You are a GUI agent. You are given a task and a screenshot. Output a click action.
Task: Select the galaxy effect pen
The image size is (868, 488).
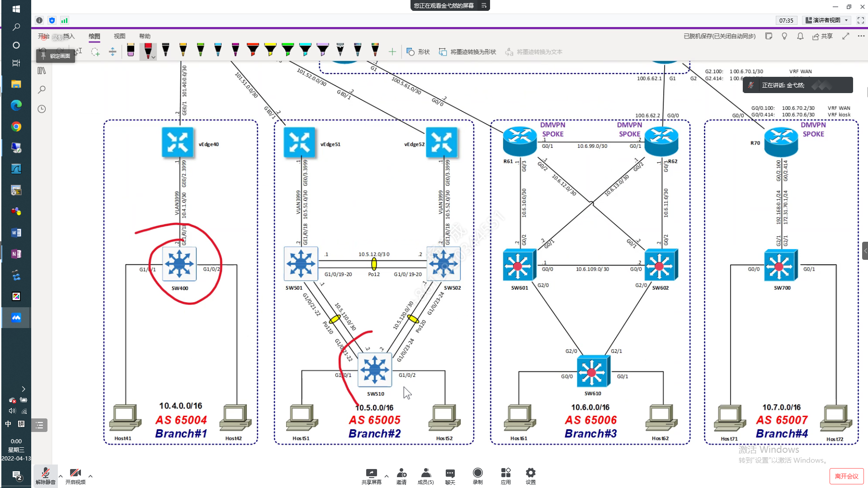(x=340, y=50)
